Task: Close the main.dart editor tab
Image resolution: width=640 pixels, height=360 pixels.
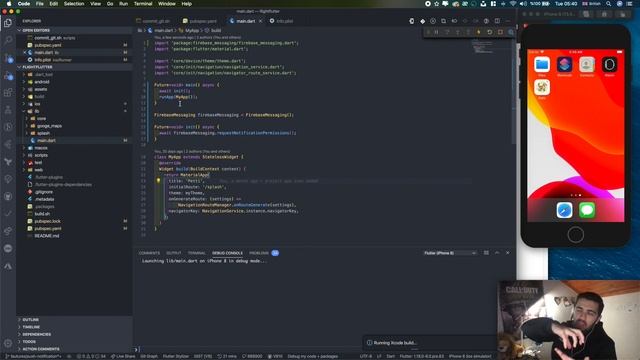Action: [260, 21]
